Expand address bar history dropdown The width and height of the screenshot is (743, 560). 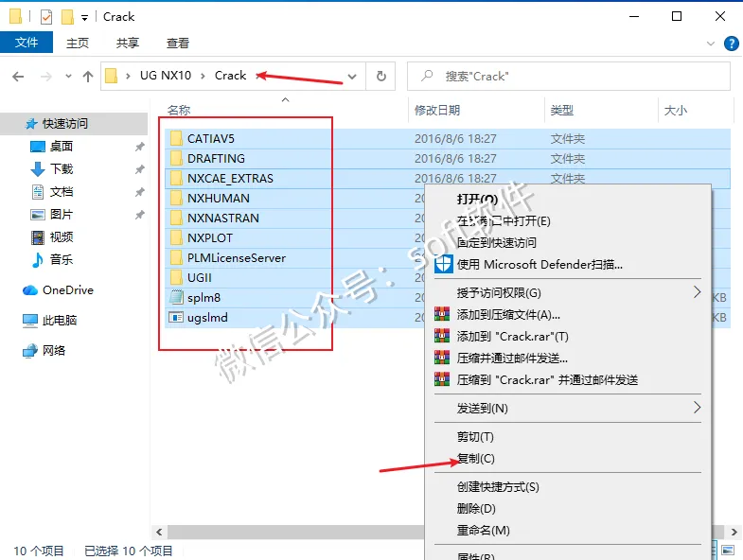[x=352, y=77]
